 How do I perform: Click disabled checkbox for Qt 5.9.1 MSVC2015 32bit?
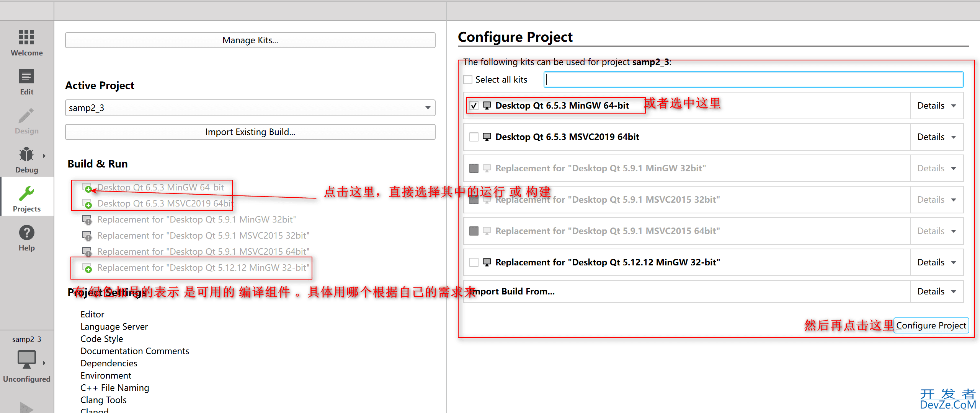click(474, 200)
